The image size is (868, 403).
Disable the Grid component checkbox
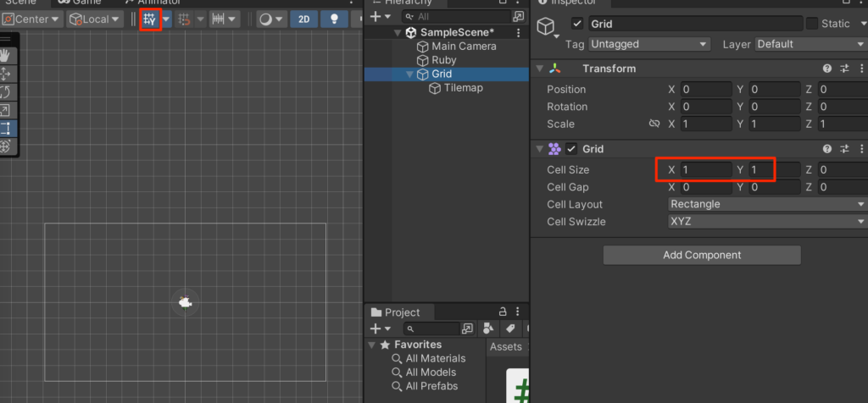point(571,149)
